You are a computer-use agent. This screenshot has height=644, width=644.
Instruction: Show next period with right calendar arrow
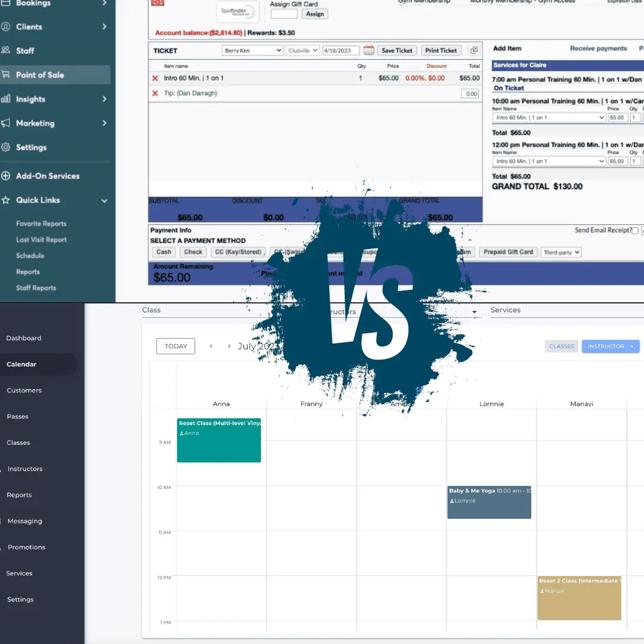click(229, 346)
